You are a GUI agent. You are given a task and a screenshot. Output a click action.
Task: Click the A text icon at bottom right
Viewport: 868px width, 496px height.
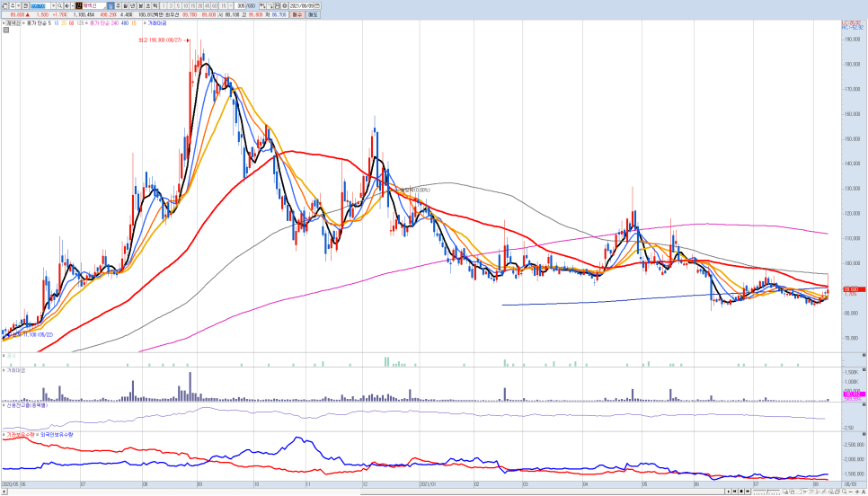click(x=864, y=492)
